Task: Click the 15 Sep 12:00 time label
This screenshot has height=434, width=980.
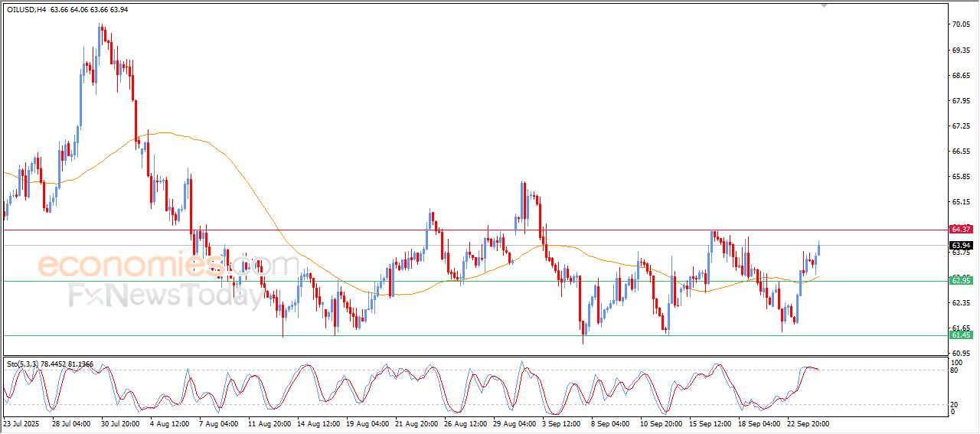Action: click(710, 423)
